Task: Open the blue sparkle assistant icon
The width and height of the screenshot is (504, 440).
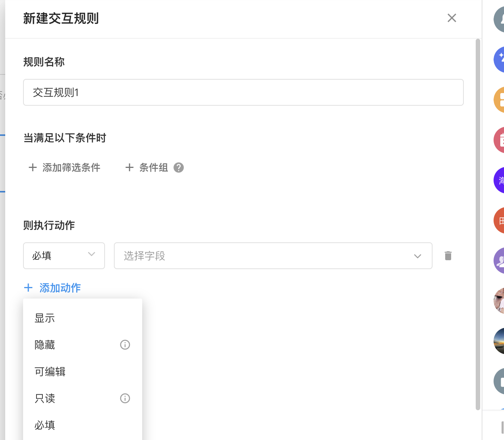Action: point(500,59)
